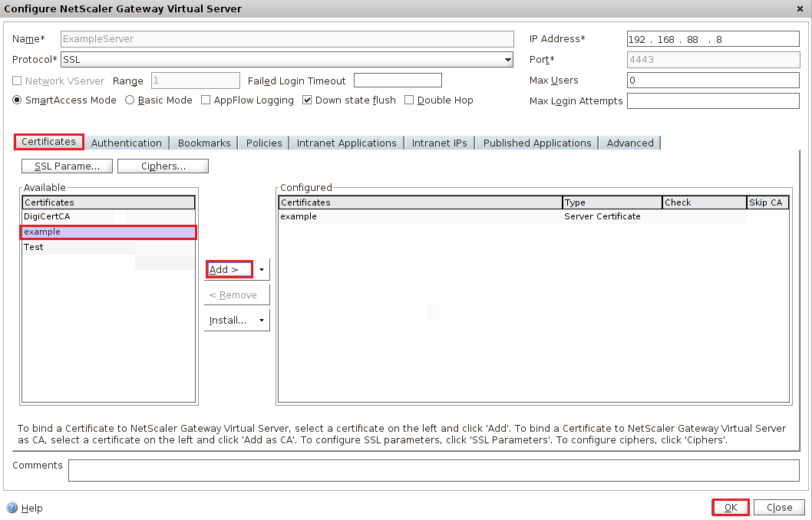The width and height of the screenshot is (812, 520).
Task: Go to the Policies tab
Action: tap(264, 143)
